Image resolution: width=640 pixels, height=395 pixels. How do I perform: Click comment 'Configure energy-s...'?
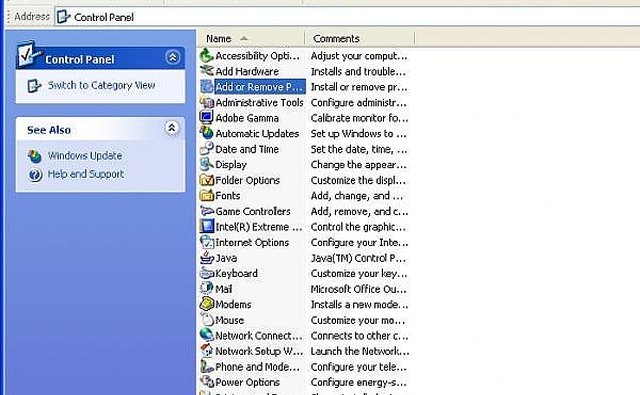pos(358,382)
